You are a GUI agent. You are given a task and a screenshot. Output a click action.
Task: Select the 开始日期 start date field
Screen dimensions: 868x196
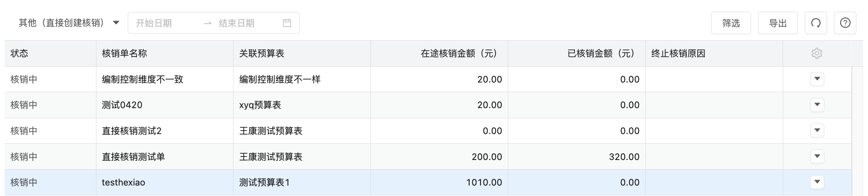point(165,23)
